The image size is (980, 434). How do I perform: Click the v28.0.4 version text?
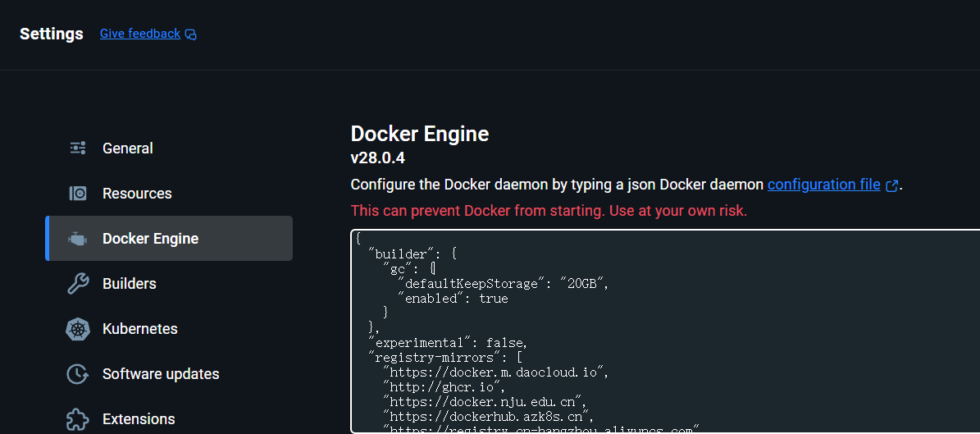tap(377, 158)
